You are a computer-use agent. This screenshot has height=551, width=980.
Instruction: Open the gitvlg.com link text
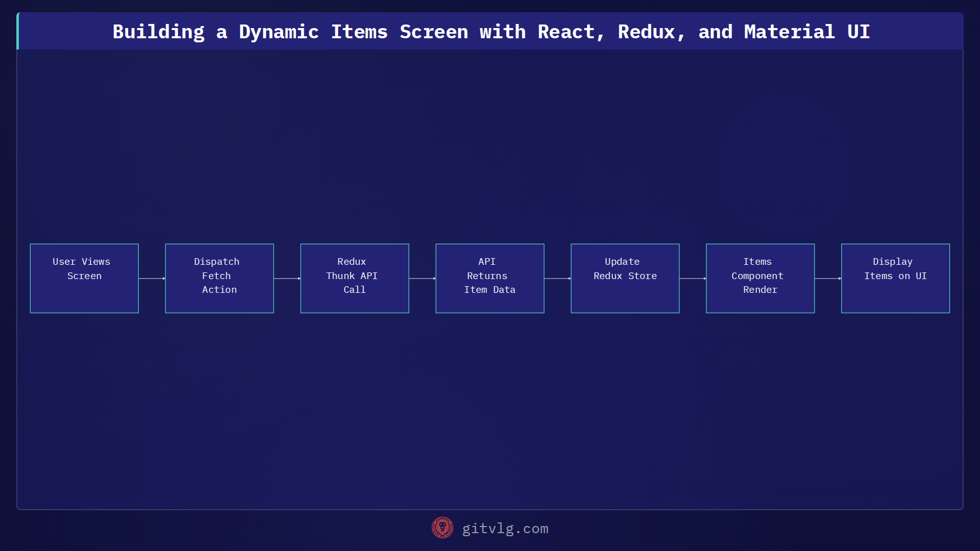click(505, 529)
